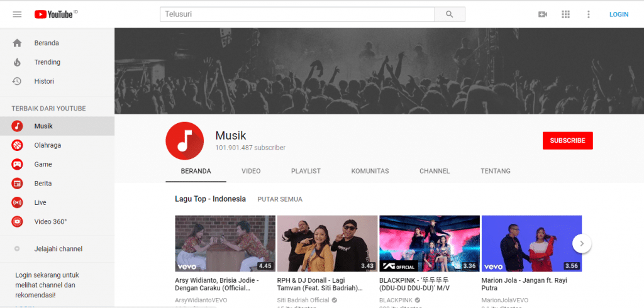644x308 pixels.
Task: Open Marion Jola Jangan thumbnail
Action: [531, 243]
